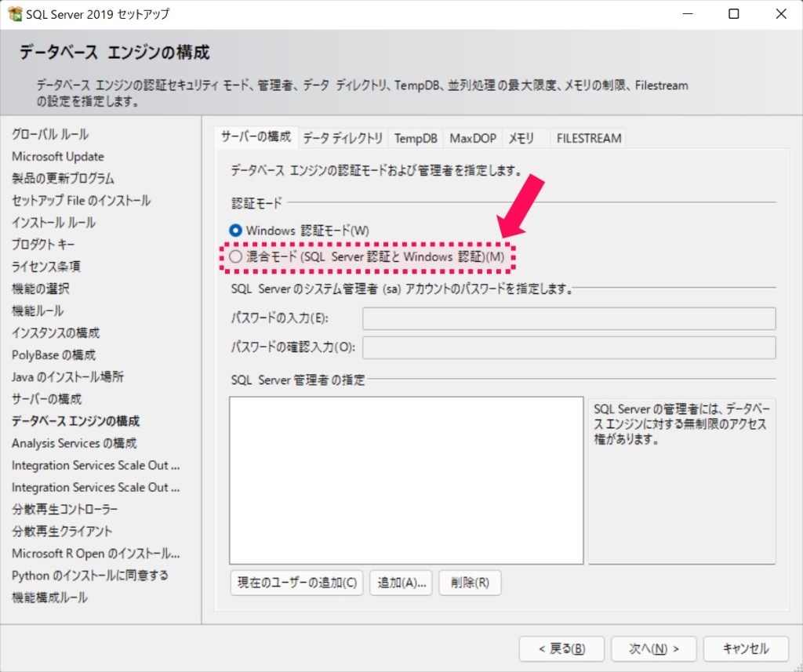This screenshot has width=803, height=672.
Task: Click 分散再生コントローラー step
Action: click(x=64, y=509)
